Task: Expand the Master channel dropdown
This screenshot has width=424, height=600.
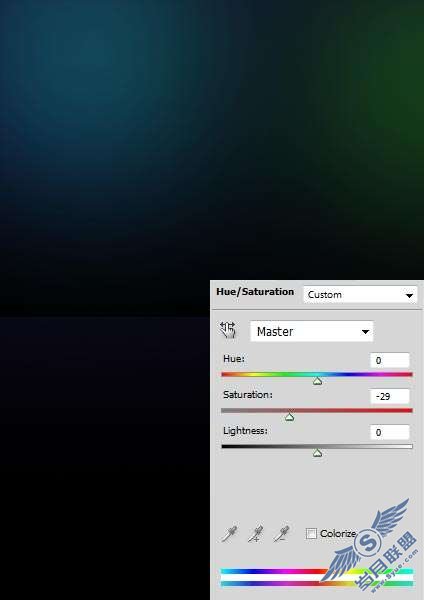Action: (x=311, y=331)
